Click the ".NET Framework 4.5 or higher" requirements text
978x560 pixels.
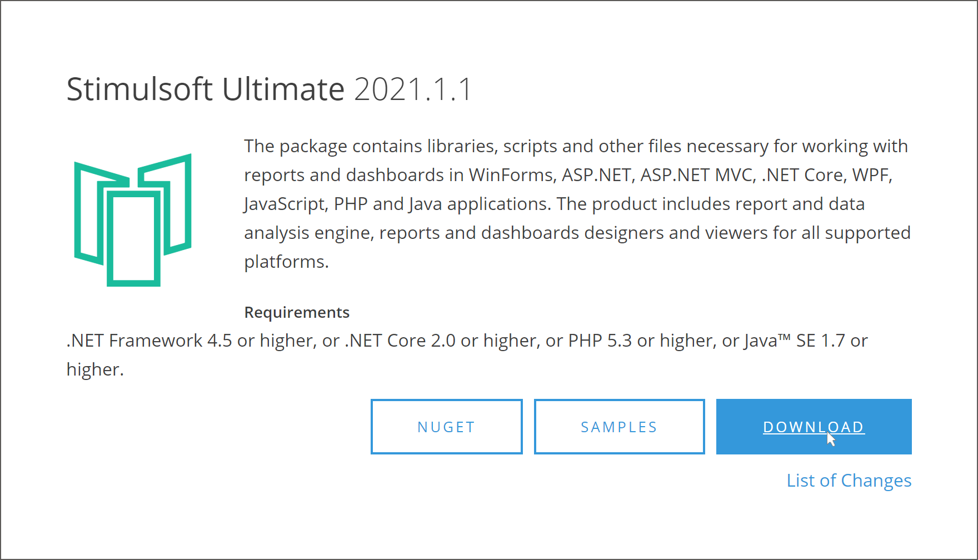(x=467, y=354)
